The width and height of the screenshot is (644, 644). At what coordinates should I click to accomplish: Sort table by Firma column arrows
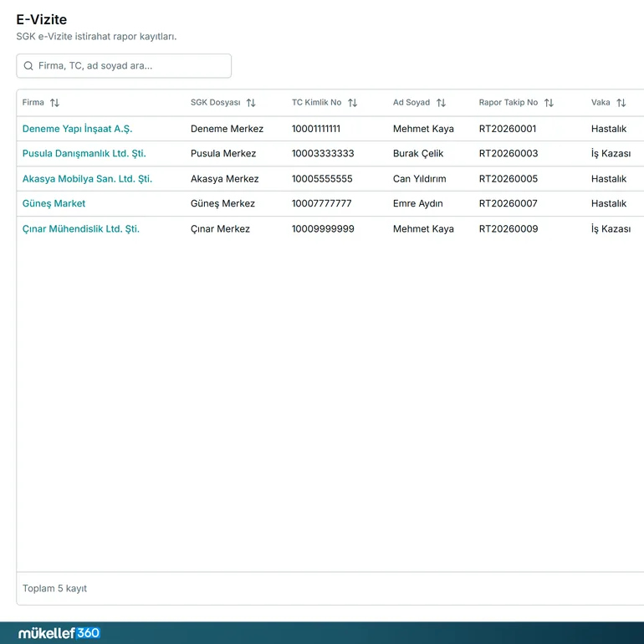click(x=54, y=103)
